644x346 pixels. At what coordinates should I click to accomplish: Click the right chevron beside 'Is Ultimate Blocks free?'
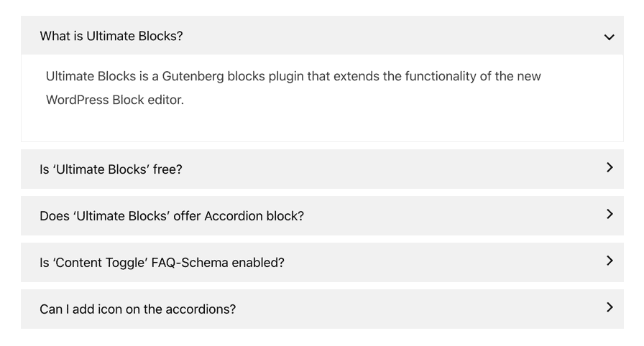[610, 167]
